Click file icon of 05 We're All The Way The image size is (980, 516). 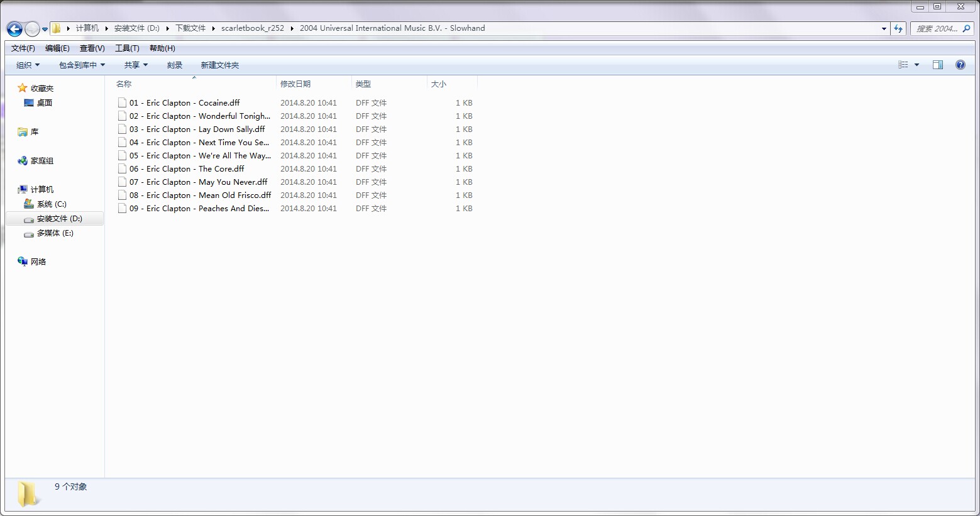click(x=123, y=155)
